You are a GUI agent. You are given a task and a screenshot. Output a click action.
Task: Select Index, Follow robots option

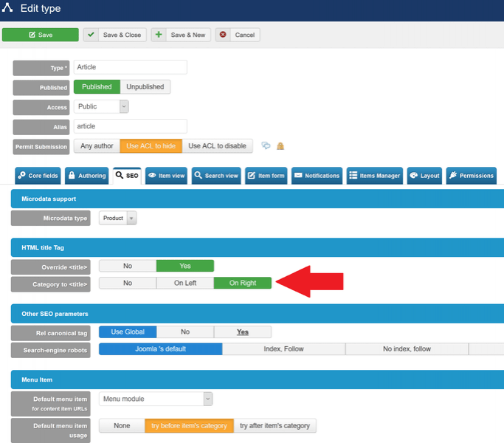click(284, 349)
